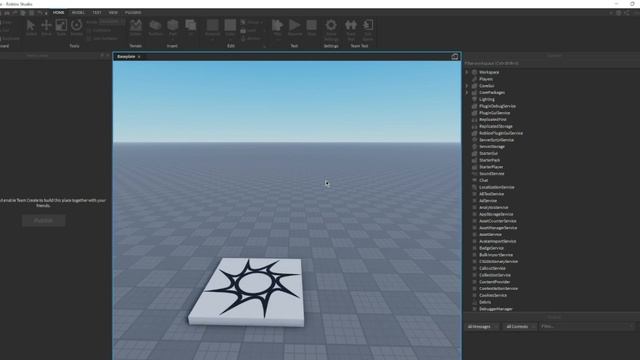The height and width of the screenshot is (360, 640).
Task: Select ServerScriptService in Explorer
Action: pos(496,140)
